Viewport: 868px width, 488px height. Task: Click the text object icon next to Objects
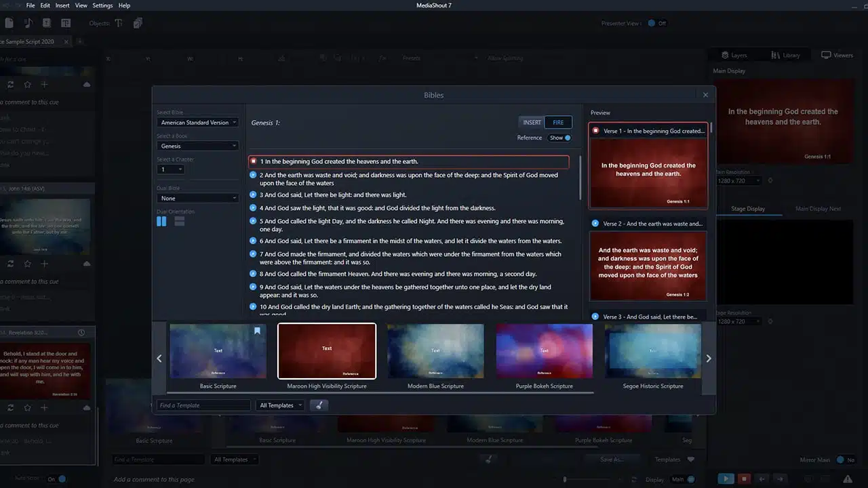click(118, 23)
